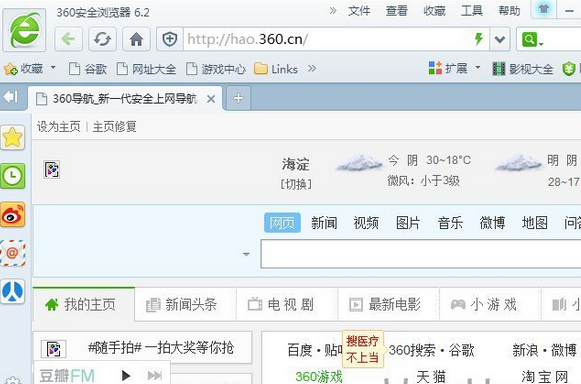Expand hidden menu items chevron beside 文件

pyautogui.click(x=333, y=11)
